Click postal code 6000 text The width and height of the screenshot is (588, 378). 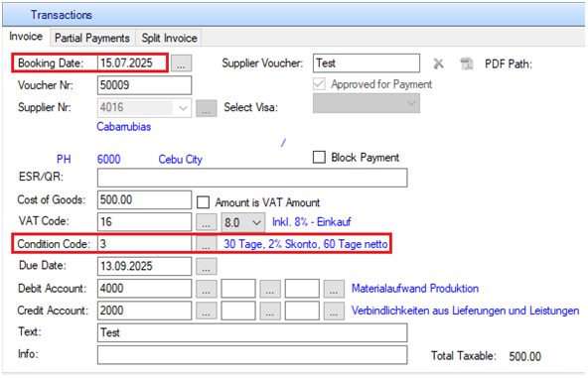coord(108,159)
